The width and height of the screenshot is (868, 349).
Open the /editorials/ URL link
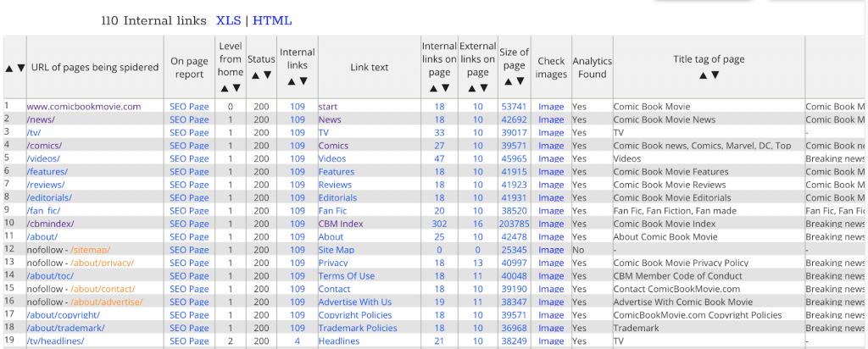49,198
